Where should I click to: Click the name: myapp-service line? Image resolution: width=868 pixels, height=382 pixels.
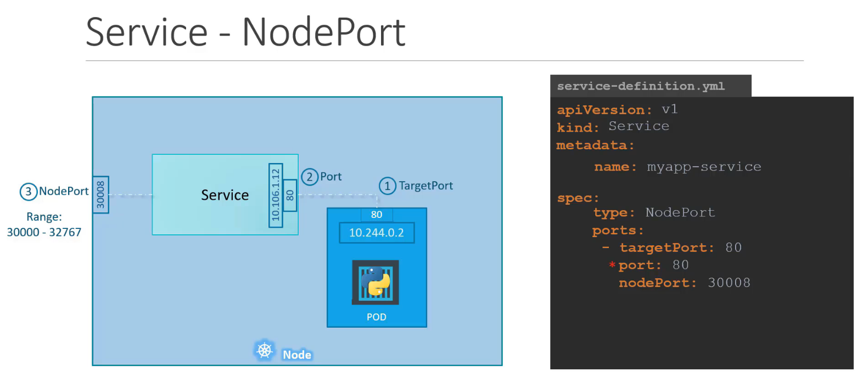click(677, 167)
